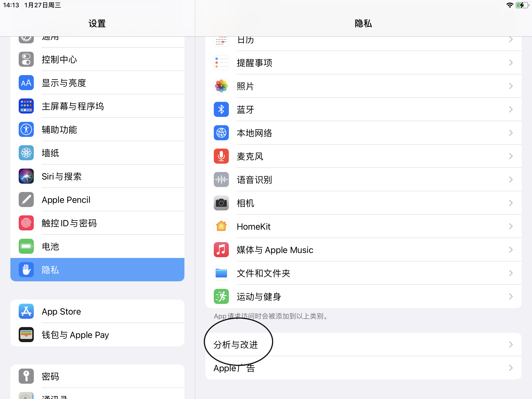Open the circled 分析与改进 option
Viewport: 532px width, 399px height.
[235, 345]
